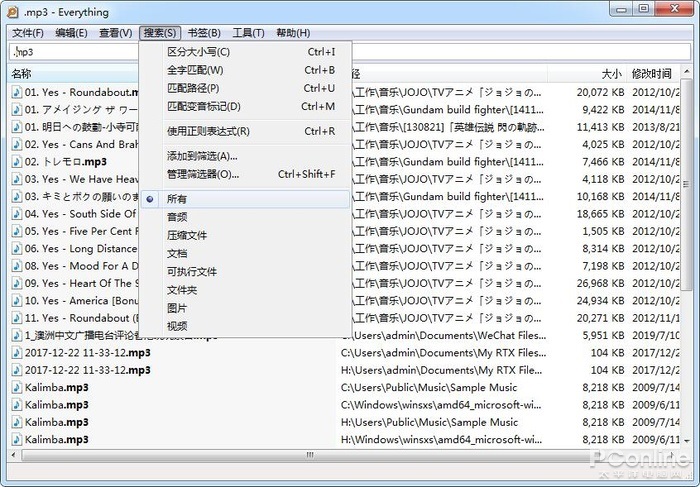This screenshot has width=700, height=487.
Task: Click audio icon of 06. Yes - Long Distance
Action: (x=17, y=249)
